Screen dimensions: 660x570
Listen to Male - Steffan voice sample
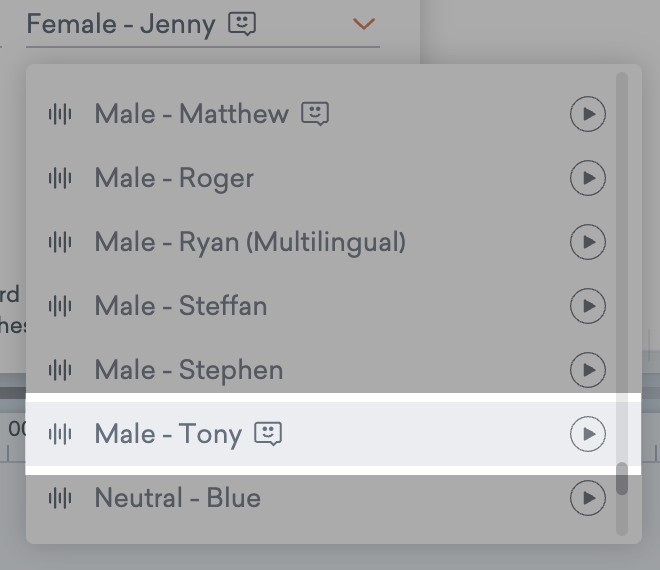[588, 306]
